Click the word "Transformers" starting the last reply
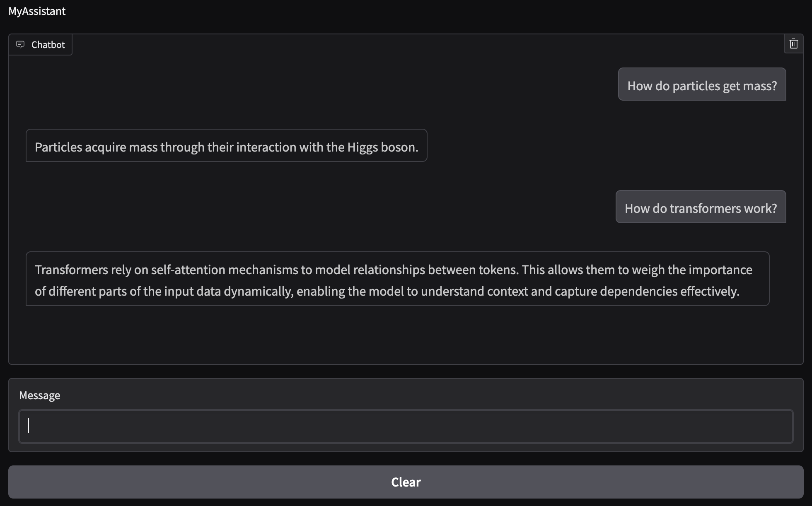 tap(71, 270)
